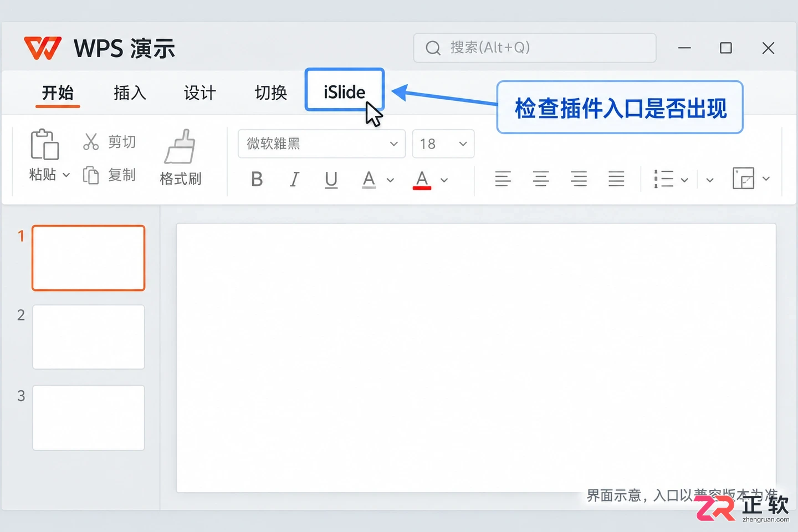Open the 设计 tab
798x532 pixels.
[200, 93]
